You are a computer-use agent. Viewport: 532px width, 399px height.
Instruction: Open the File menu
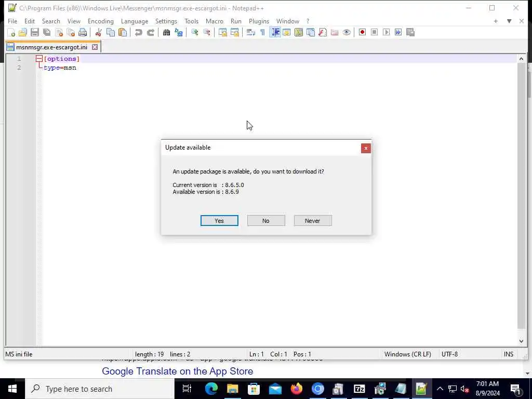pyautogui.click(x=12, y=21)
